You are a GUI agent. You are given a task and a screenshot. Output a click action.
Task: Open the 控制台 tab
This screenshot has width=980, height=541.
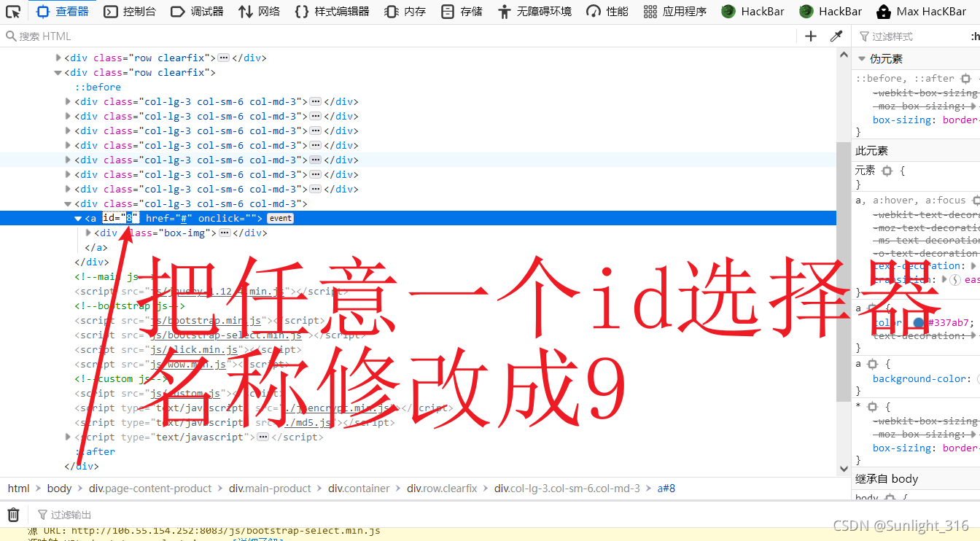coord(129,12)
